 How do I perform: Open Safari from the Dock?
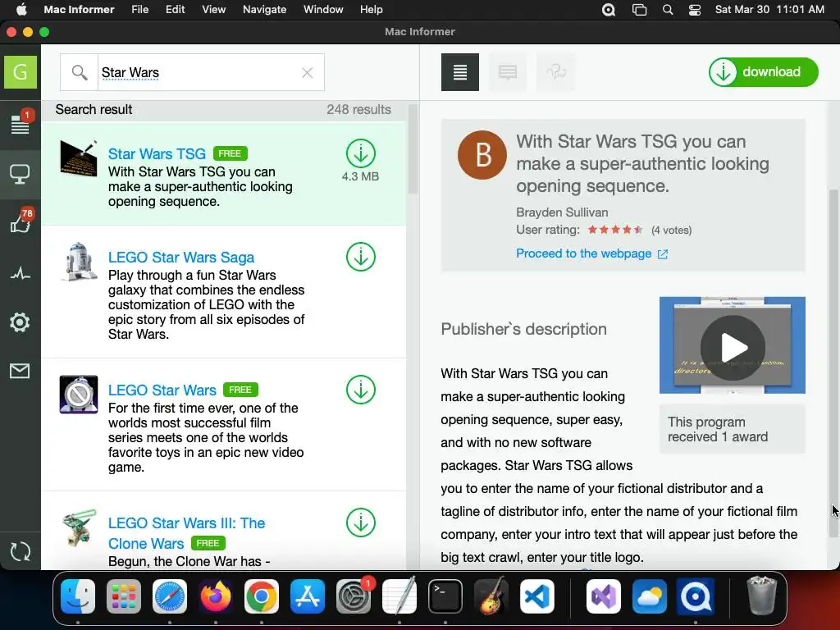(x=170, y=596)
